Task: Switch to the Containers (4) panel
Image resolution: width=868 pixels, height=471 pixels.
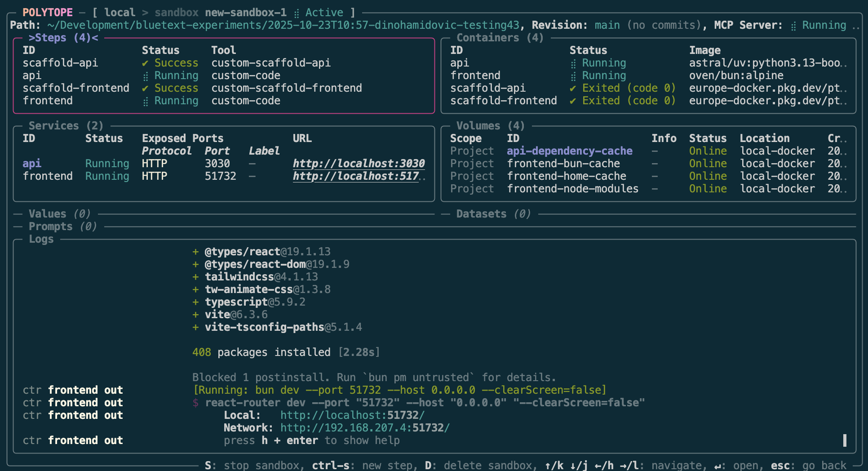Action: click(500, 38)
